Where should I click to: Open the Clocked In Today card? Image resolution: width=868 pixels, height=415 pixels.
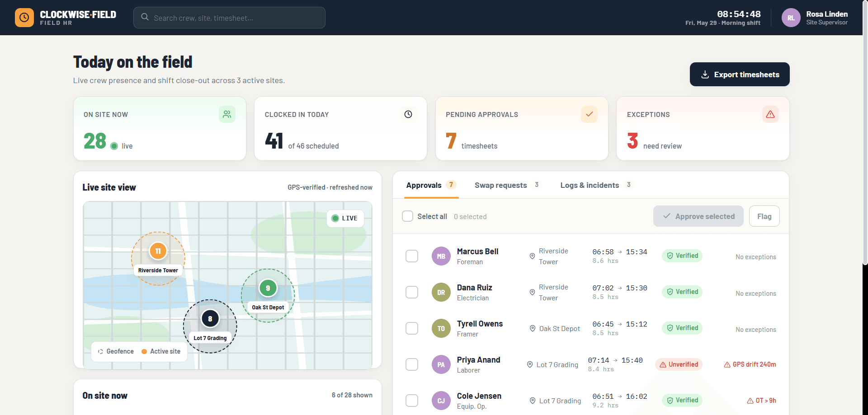(x=340, y=128)
